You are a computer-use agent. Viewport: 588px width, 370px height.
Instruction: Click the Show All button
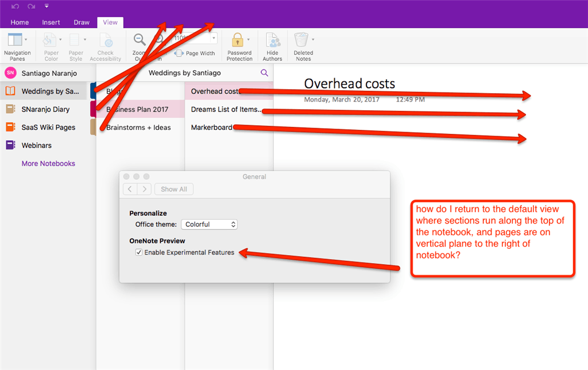[174, 189]
